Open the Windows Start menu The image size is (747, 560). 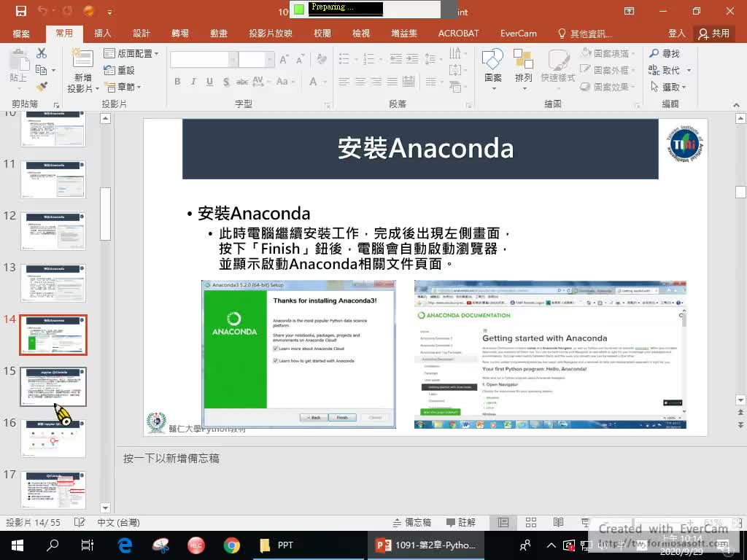pos(18,545)
